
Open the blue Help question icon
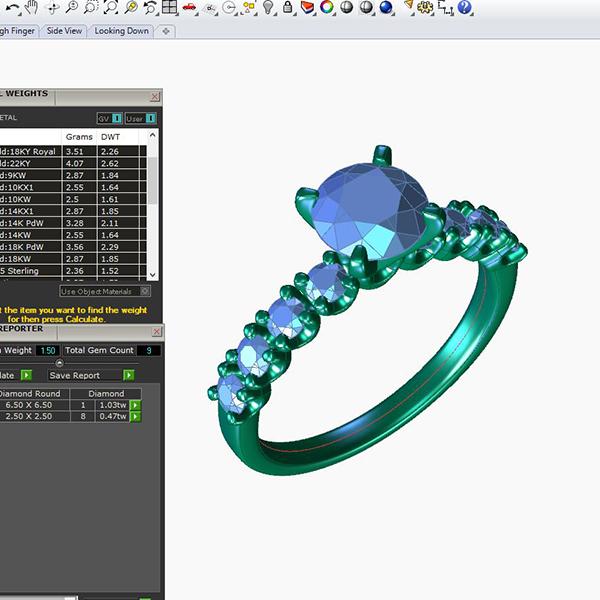[x=464, y=7]
